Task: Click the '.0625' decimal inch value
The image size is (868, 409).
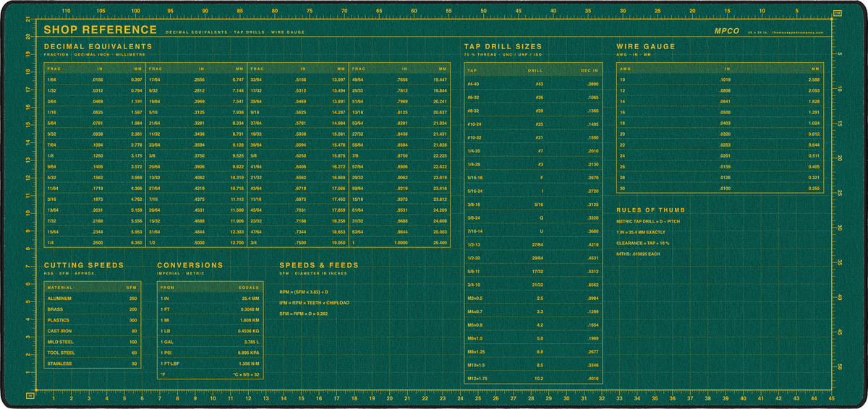Action: click(98, 113)
